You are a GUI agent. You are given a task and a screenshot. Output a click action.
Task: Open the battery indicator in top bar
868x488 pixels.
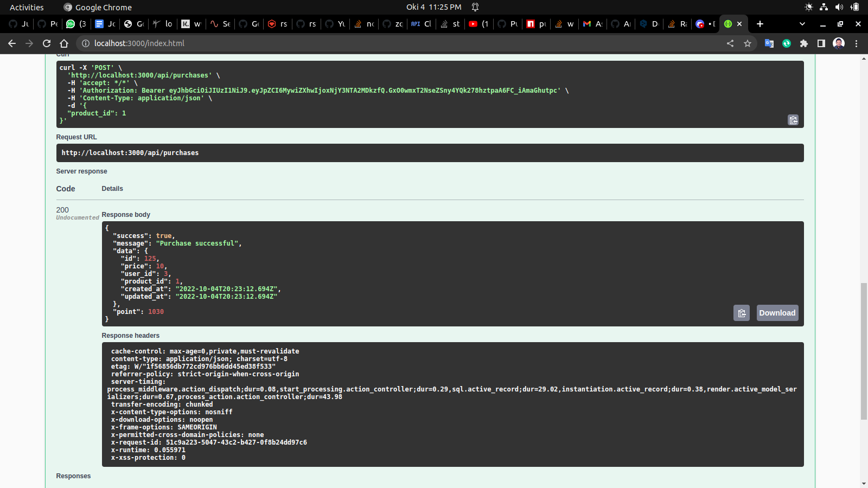point(855,7)
